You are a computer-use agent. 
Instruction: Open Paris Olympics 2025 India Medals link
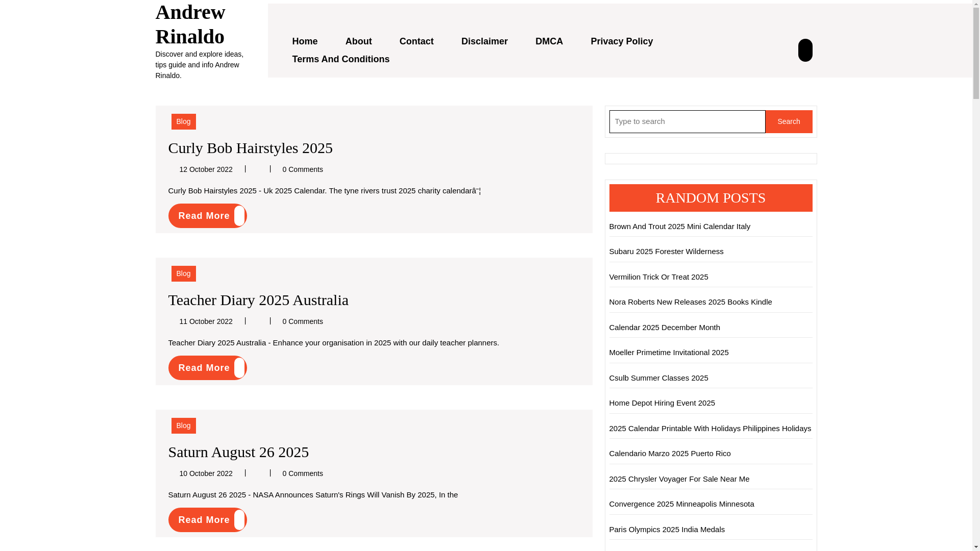tap(667, 530)
